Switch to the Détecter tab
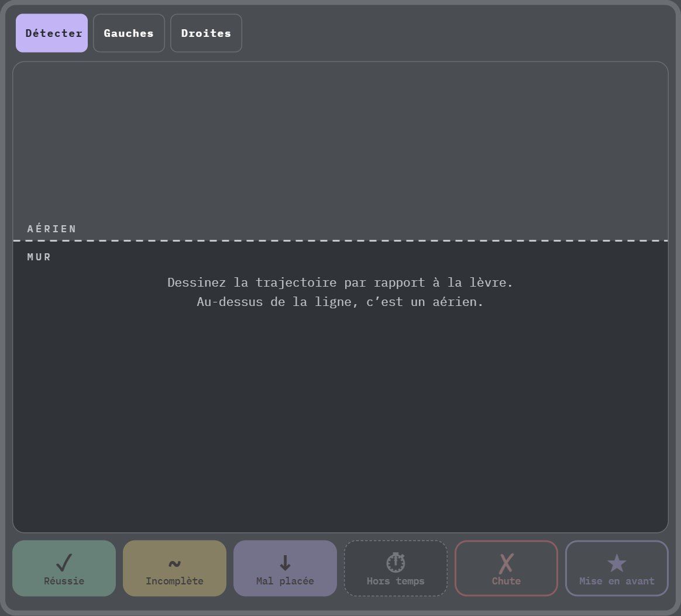Screen dimensions: 681x616 (x=51, y=33)
